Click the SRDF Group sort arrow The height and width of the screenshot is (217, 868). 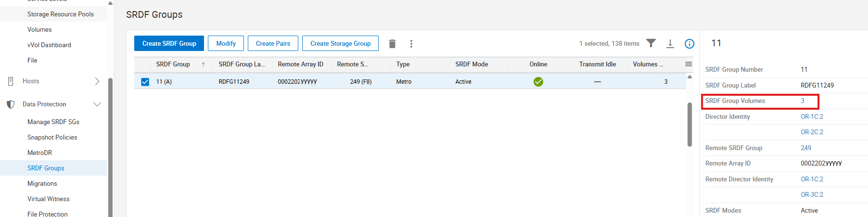[x=204, y=64]
